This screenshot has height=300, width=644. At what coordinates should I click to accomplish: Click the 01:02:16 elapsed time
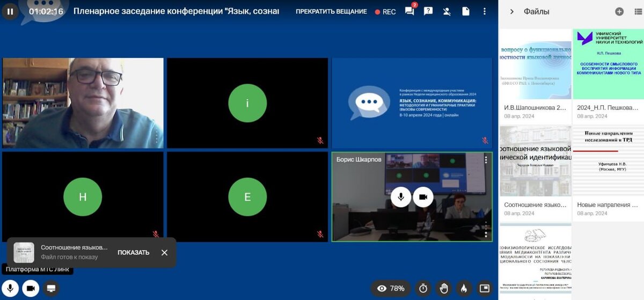pos(46,11)
